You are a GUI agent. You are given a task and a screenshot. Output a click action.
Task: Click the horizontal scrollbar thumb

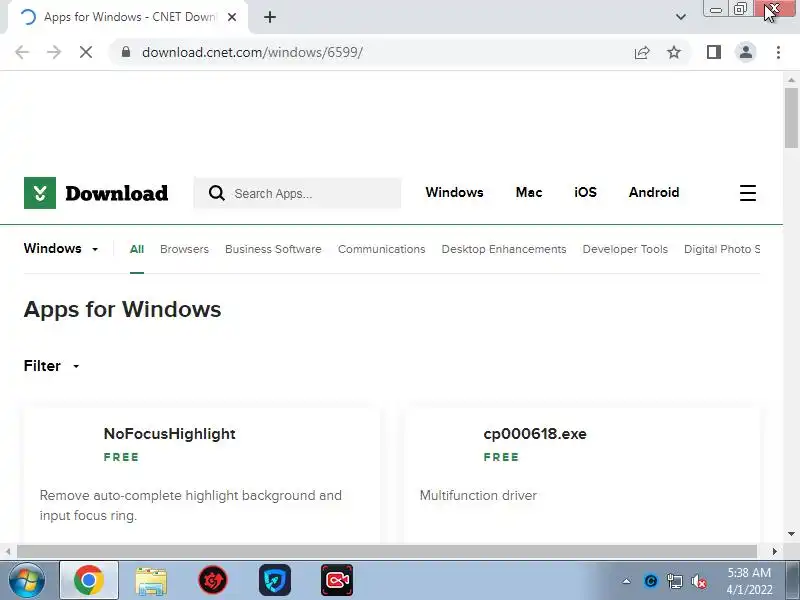click(387, 552)
